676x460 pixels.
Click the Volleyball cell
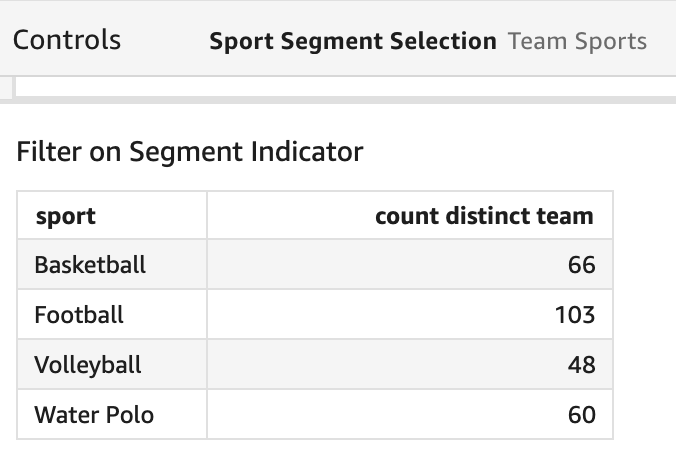88,365
